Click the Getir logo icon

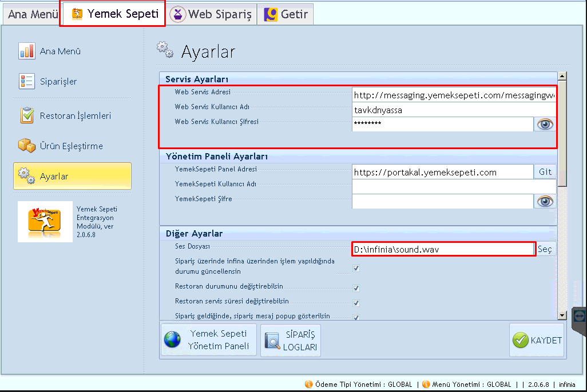coord(271,14)
